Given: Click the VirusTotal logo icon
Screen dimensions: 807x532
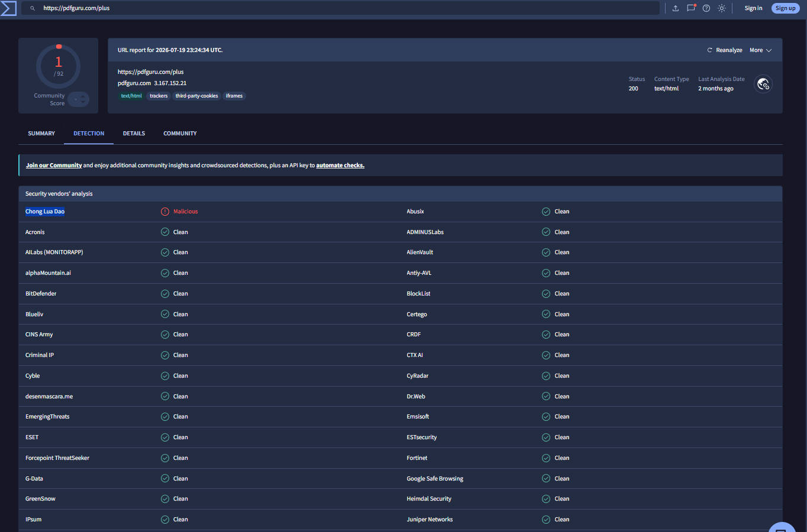Looking at the screenshot, I should pos(8,8).
